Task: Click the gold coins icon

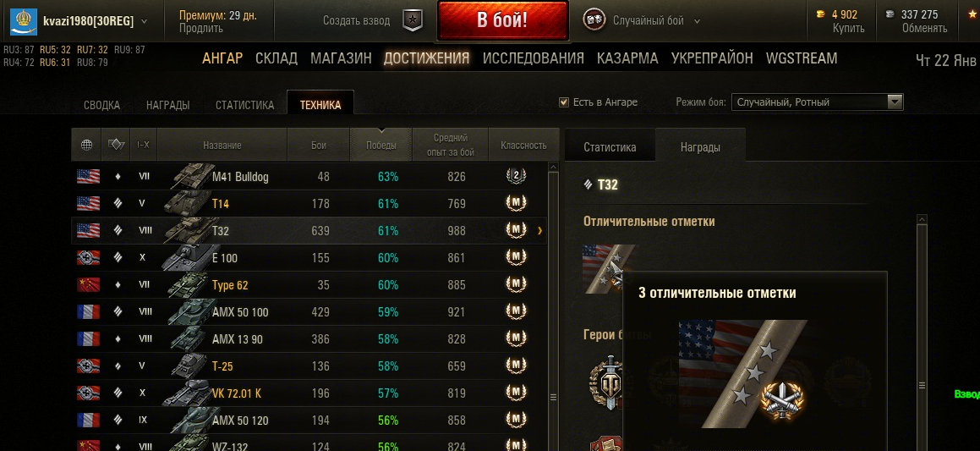Action: point(820,14)
